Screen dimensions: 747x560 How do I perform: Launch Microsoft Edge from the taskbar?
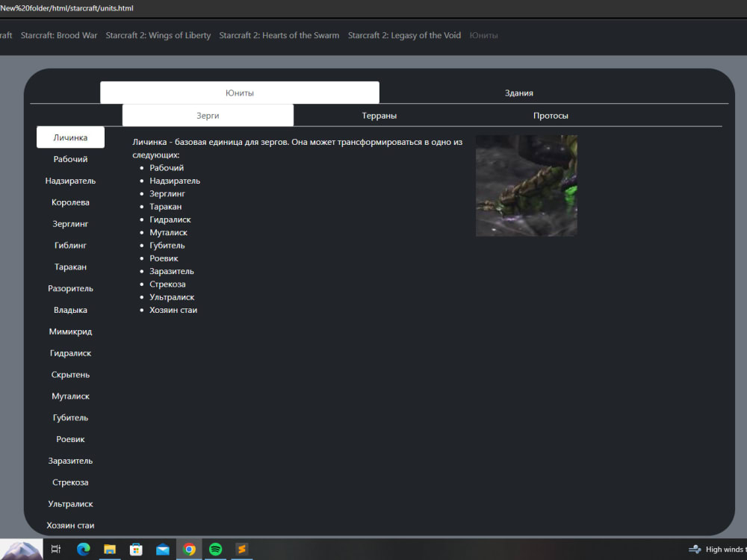click(84, 549)
